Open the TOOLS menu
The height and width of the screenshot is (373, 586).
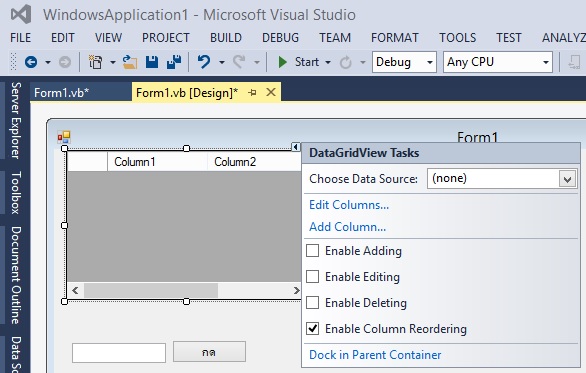coord(457,38)
